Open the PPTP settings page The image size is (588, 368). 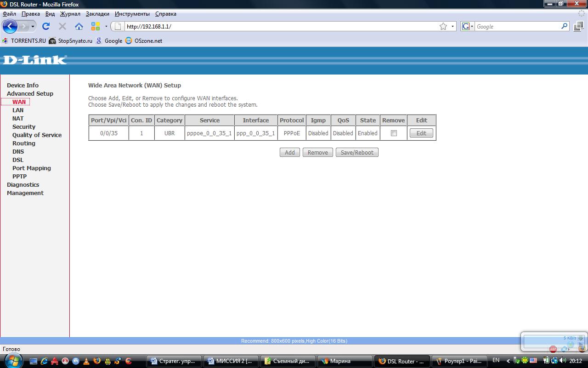(x=19, y=176)
